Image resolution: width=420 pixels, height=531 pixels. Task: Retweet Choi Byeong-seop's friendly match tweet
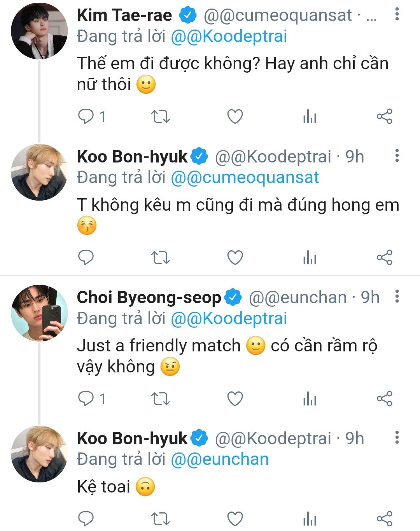(160, 399)
